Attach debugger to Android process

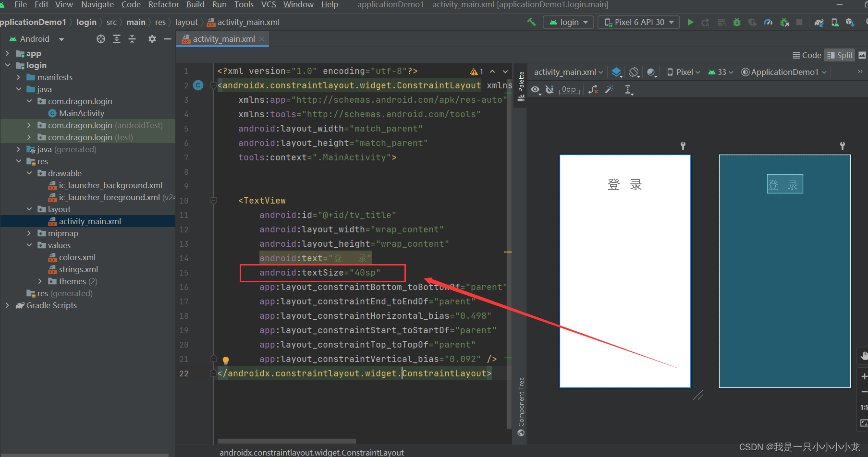(x=784, y=22)
